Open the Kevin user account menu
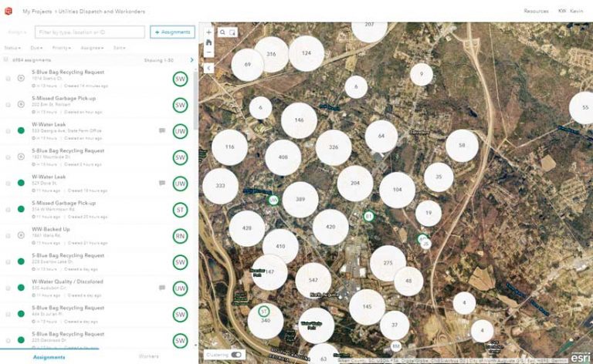The image size is (593, 364). tap(571, 11)
